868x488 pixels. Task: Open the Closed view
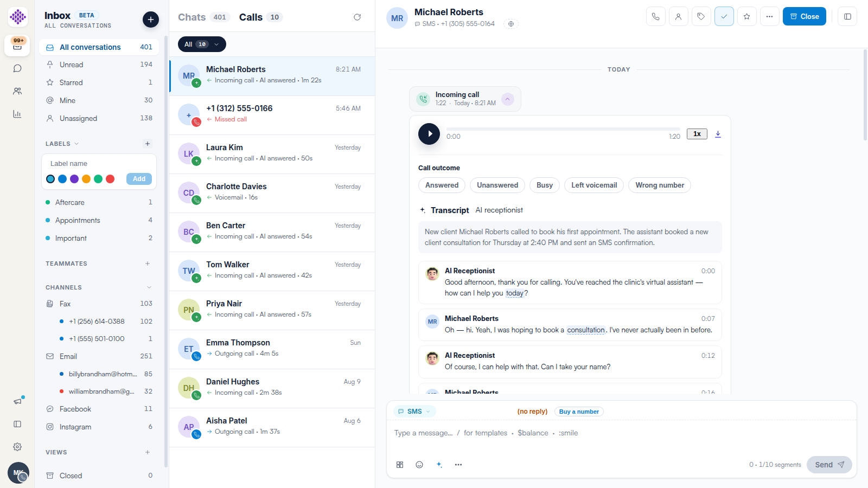click(x=99, y=476)
